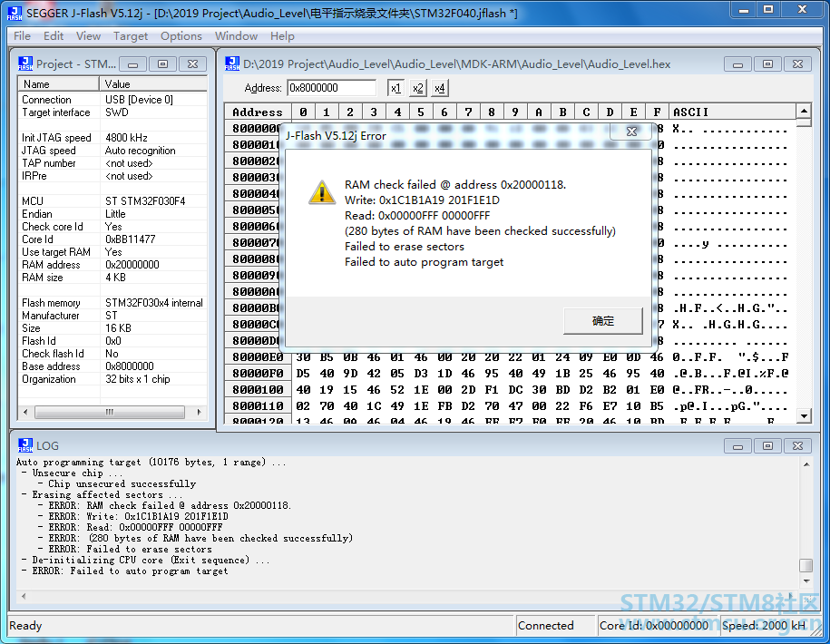Image resolution: width=830 pixels, height=644 pixels.
Task: Open the Help menu
Action: pos(282,36)
